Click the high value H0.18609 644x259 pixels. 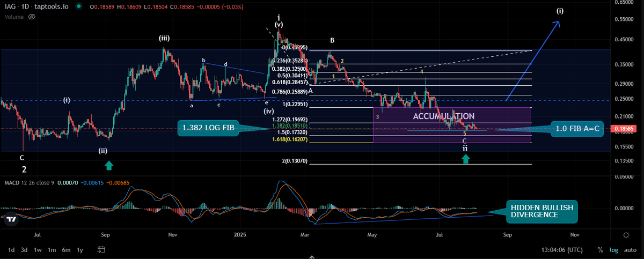coord(129,6)
